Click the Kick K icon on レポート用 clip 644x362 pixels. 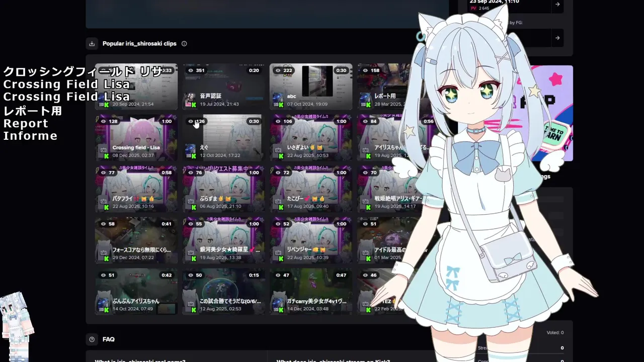click(368, 105)
